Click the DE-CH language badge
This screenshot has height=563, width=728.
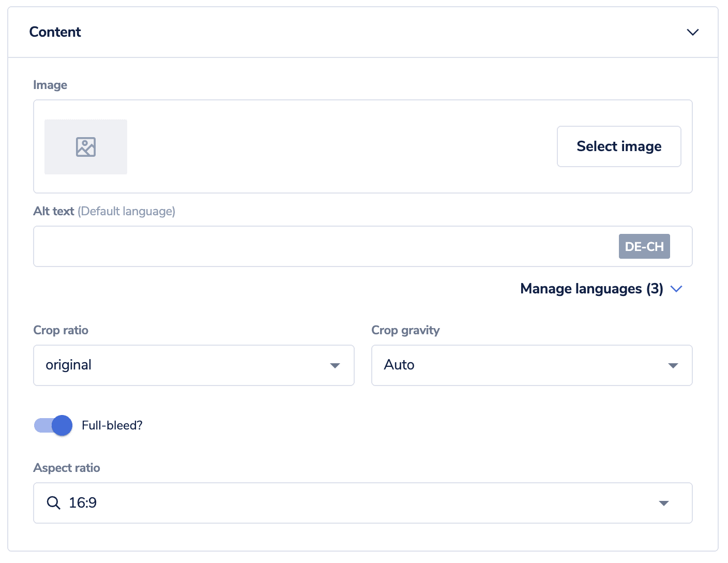644,246
